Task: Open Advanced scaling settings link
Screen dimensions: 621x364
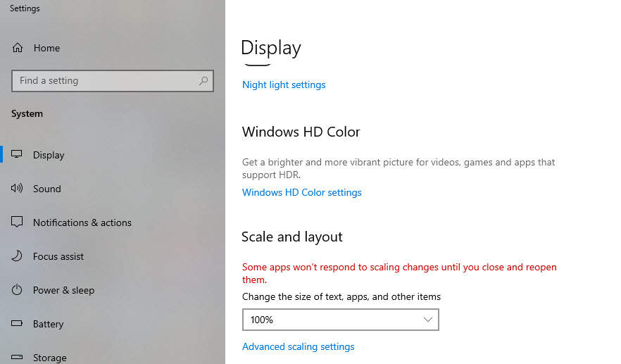Action: (298, 346)
